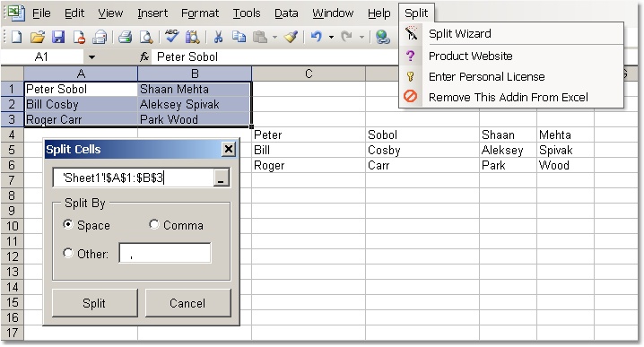Click the New blank workbook icon
Image resolution: width=644 pixels, height=347 pixels.
coord(16,37)
